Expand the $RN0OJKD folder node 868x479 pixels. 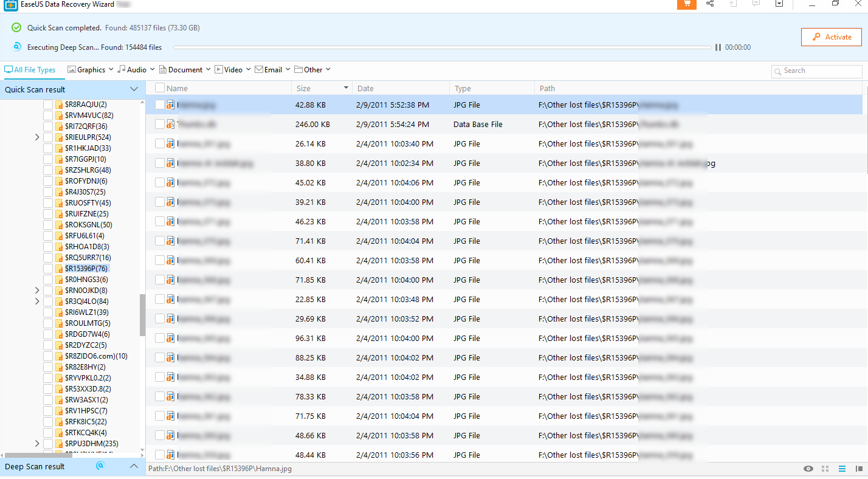click(x=37, y=291)
